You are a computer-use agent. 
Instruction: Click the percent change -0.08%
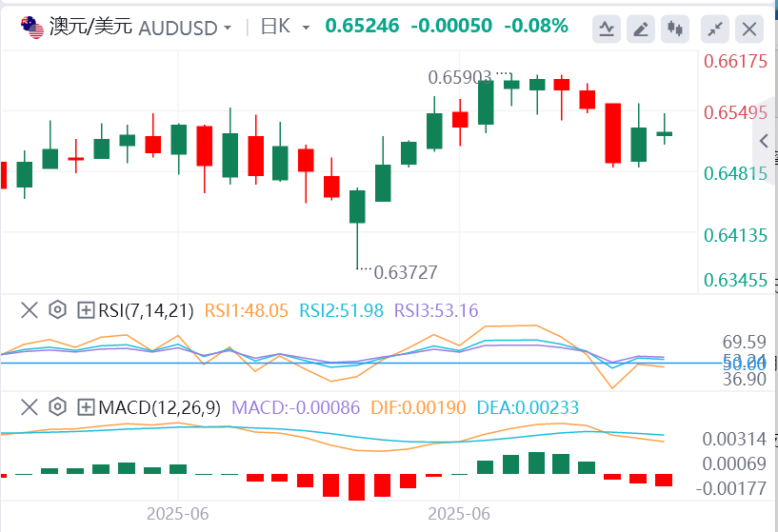536,26
